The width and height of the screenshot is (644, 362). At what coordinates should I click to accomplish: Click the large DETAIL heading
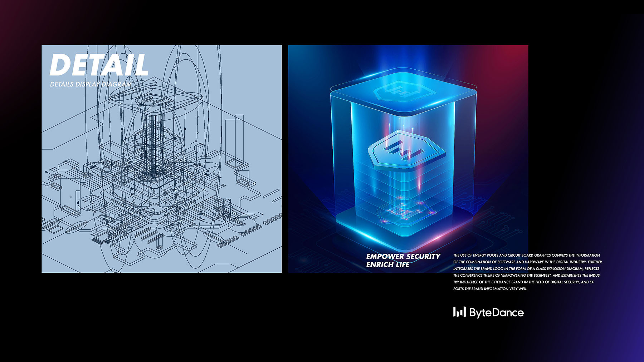point(99,65)
